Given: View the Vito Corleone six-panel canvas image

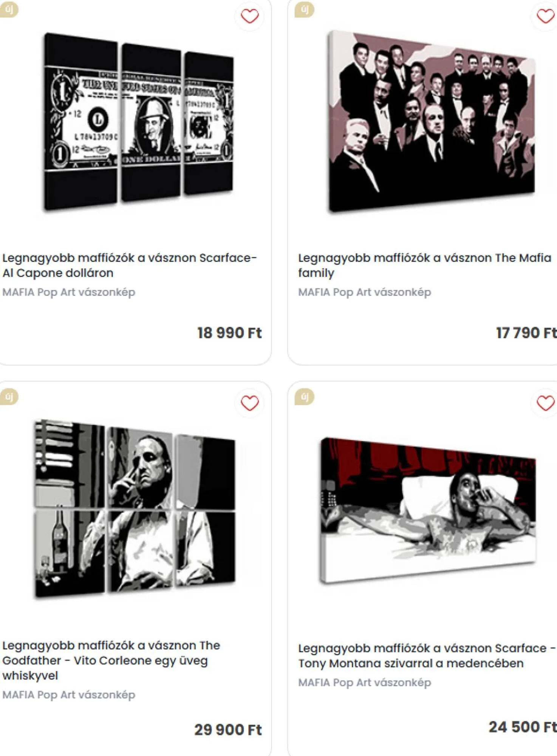Looking at the screenshot, I should pos(135,508).
